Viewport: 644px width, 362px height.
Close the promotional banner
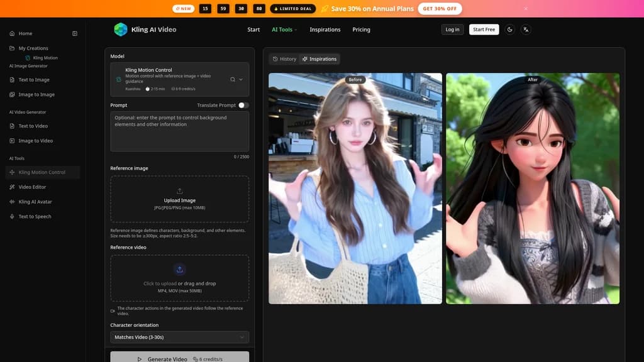click(x=526, y=9)
